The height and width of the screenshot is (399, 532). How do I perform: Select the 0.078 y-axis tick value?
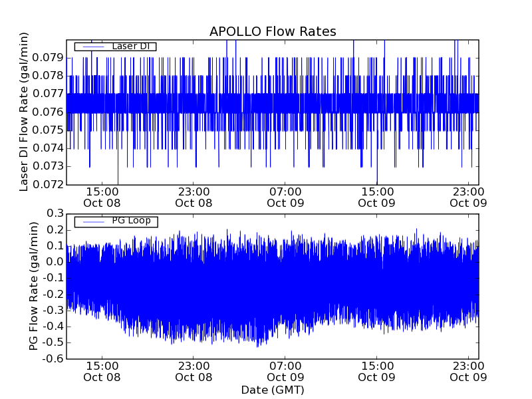tap(48, 76)
